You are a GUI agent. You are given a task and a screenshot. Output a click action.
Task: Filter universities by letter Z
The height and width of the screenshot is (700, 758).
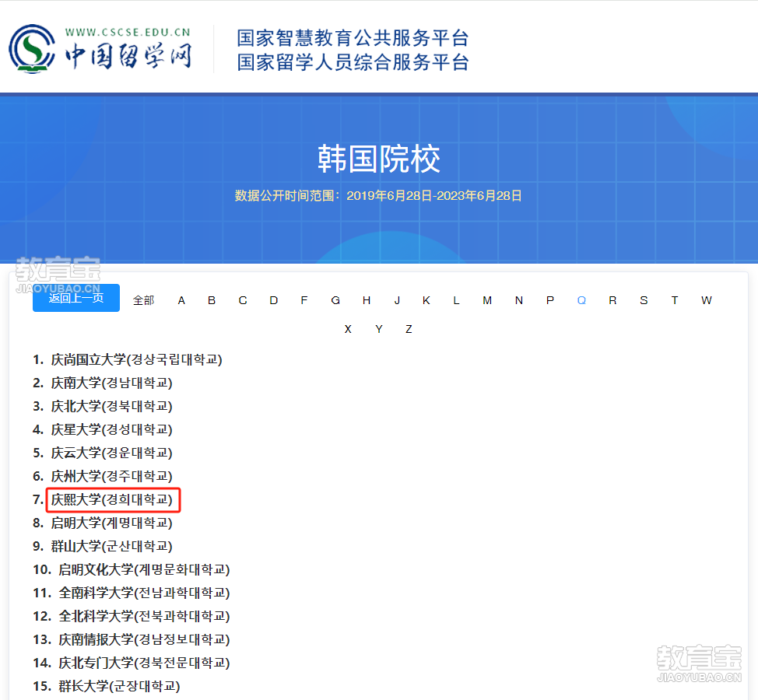(409, 330)
